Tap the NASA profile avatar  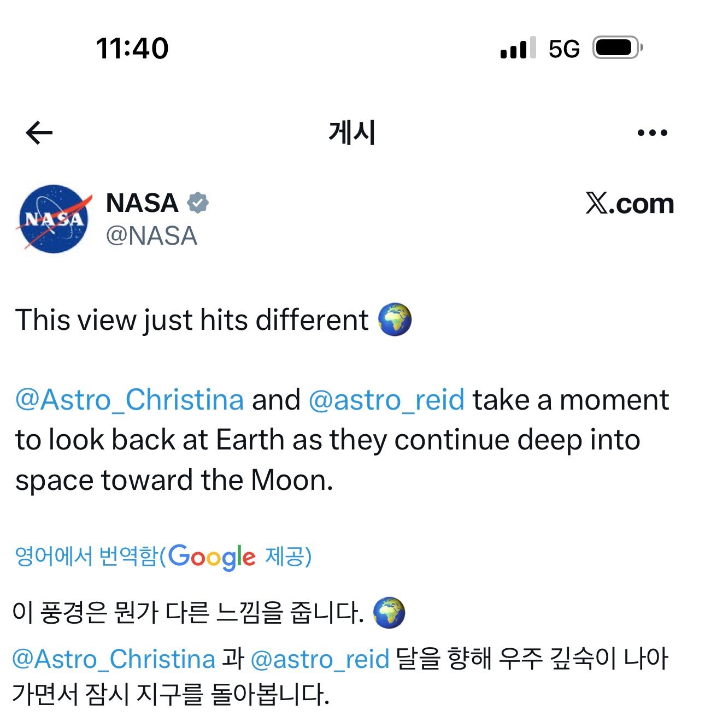point(54,219)
